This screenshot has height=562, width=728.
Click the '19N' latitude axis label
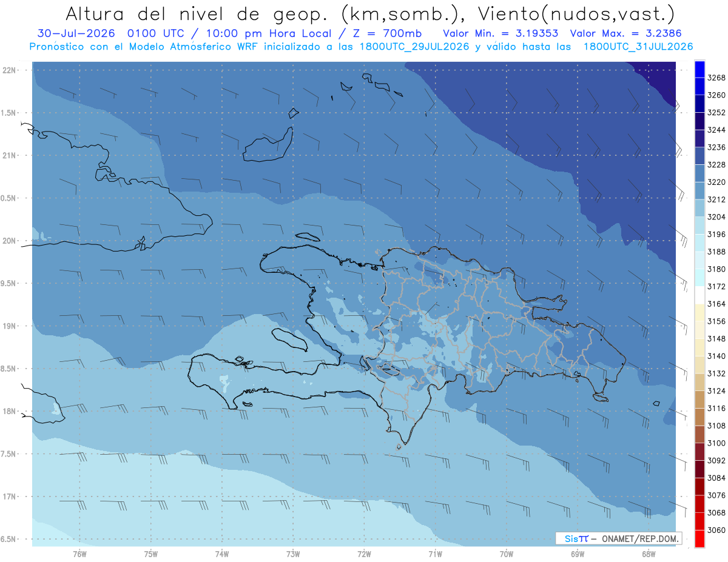click(10, 326)
